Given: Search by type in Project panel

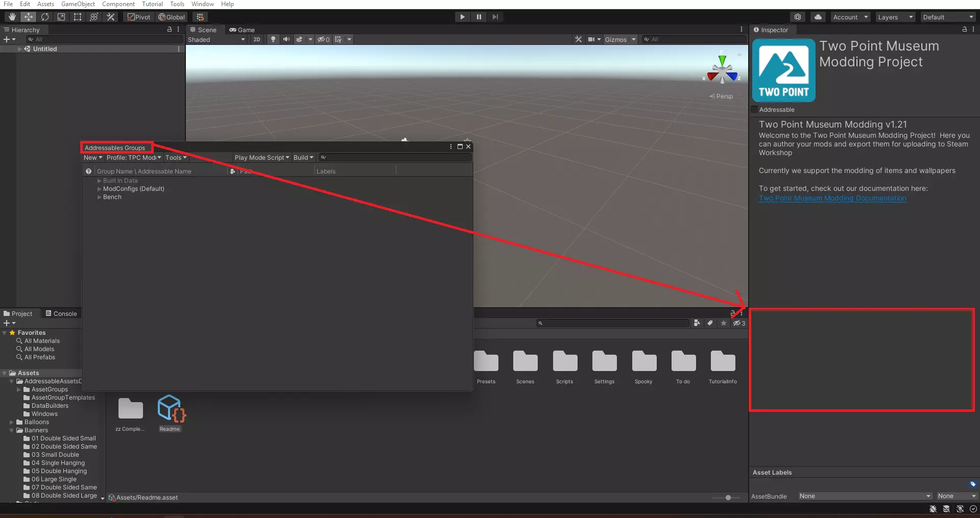Looking at the screenshot, I should (x=697, y=323).
